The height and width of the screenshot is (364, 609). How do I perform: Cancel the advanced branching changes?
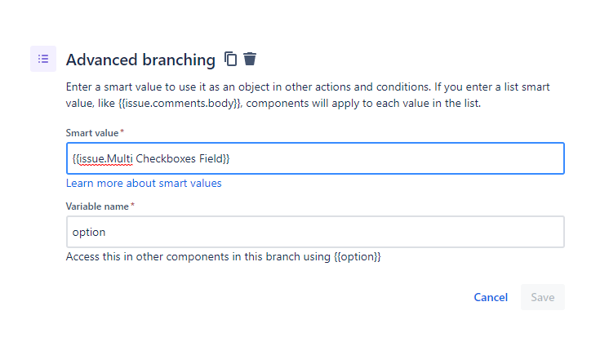[x=491, y=298]
